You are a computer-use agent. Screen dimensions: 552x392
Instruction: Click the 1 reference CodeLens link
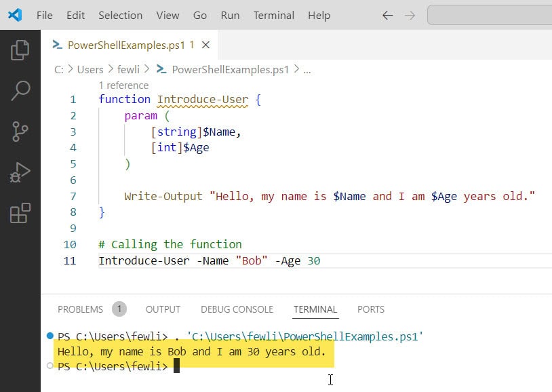(x=123, y=85)
